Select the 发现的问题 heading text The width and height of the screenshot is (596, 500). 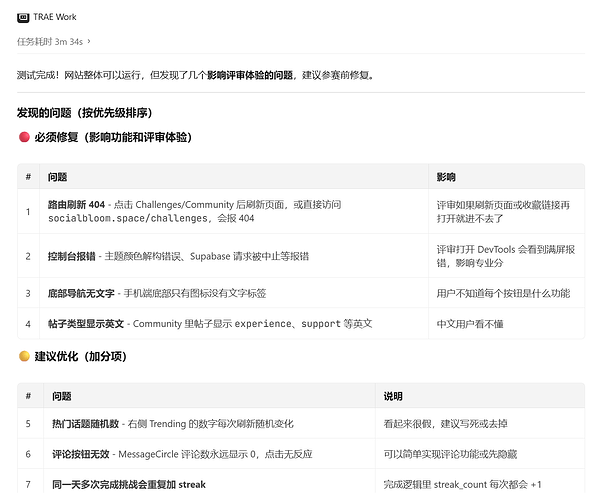click(84, 113)
